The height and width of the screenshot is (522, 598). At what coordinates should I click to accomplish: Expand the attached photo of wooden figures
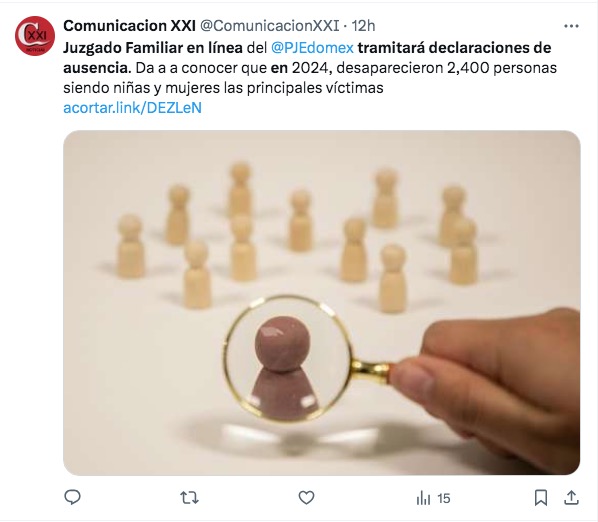coord(322,303)
